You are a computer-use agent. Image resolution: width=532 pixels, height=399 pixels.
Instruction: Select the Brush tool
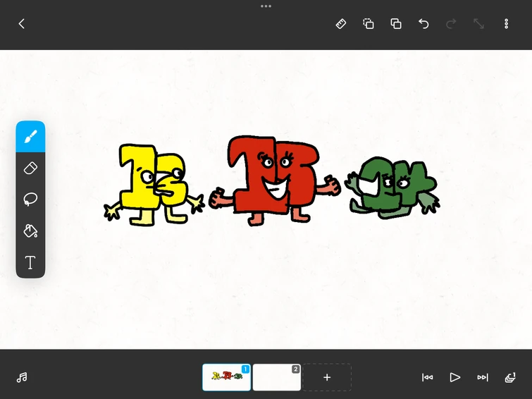pos(30,137)
